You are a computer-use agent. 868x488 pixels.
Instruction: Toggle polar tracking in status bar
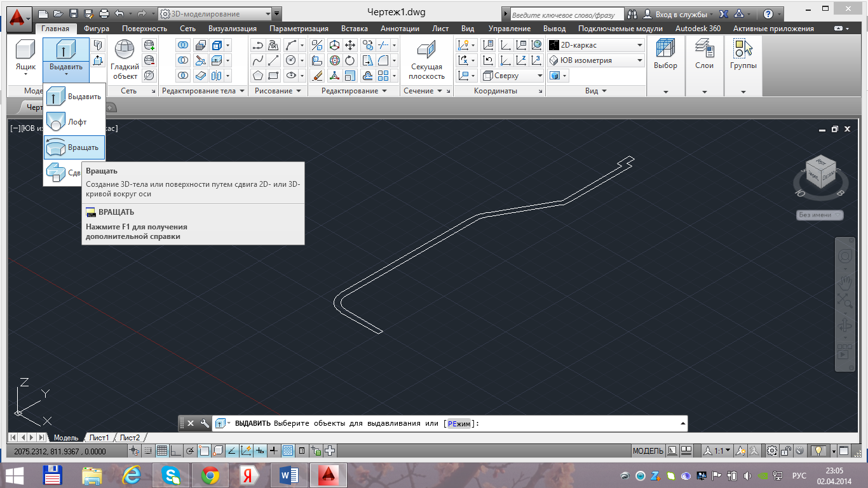[x=189, y=451]
